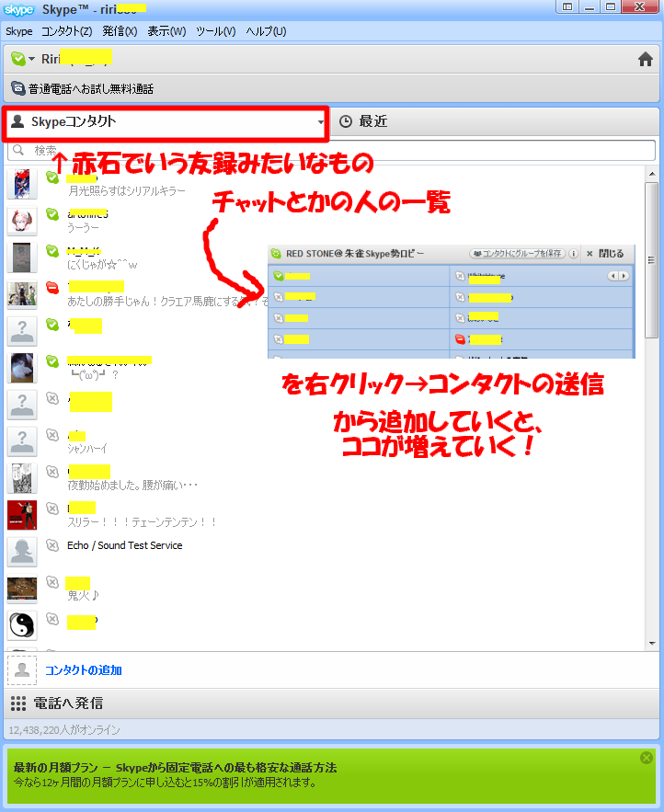Image resolution: width=664 pixels, height=812 pixels.
Task: Click avatar of the にくじゃが contact
Action: [22, 257]
